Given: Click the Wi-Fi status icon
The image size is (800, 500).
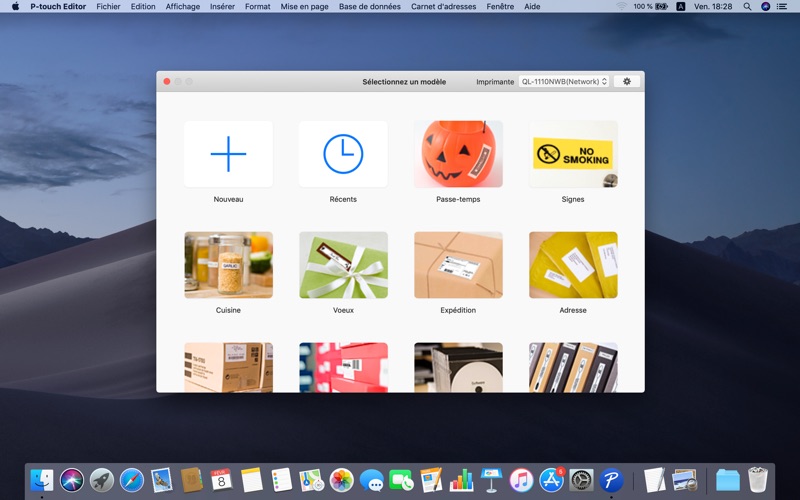Looking at the screenshot, I should (621, 7).
